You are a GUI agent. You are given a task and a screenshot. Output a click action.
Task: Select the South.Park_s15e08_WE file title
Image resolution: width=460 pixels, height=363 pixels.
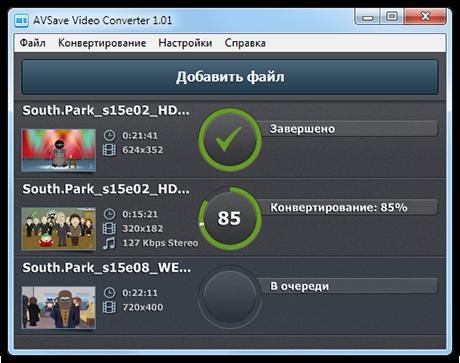(107, 268)
